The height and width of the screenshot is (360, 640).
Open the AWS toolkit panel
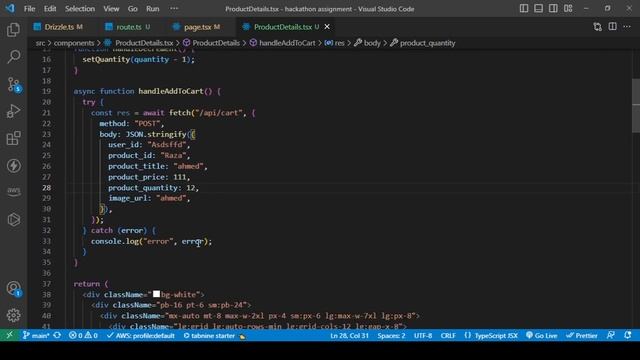13,191
